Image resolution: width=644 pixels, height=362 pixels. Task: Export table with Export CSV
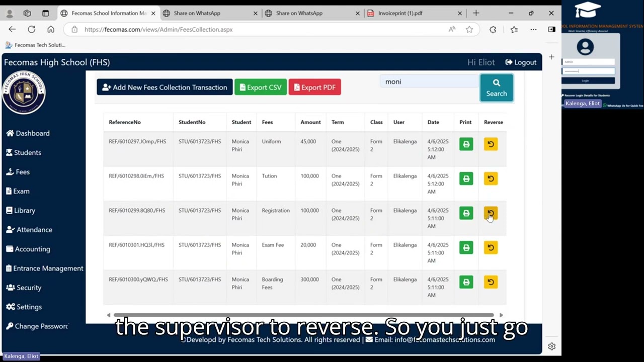coord(261,87)
